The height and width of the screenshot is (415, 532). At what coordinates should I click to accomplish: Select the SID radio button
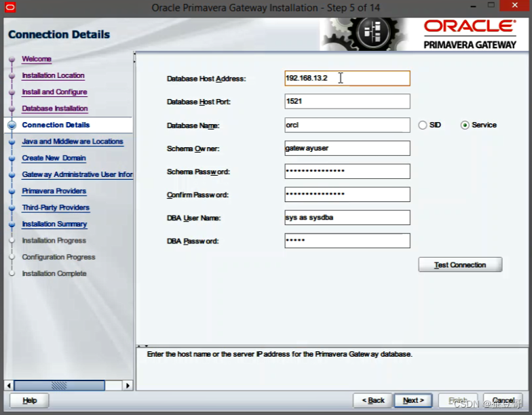pos(422,125)
